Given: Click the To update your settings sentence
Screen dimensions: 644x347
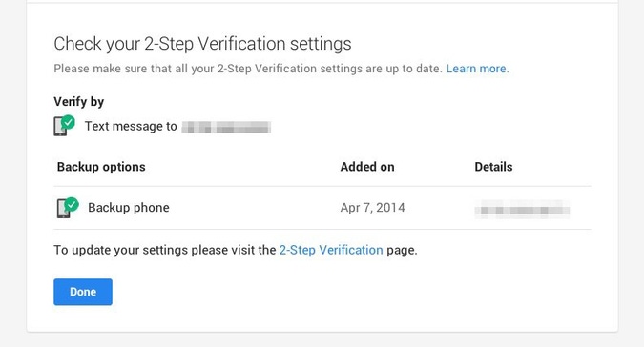Looking at the screenshot, I should click(x=236, y=250).
